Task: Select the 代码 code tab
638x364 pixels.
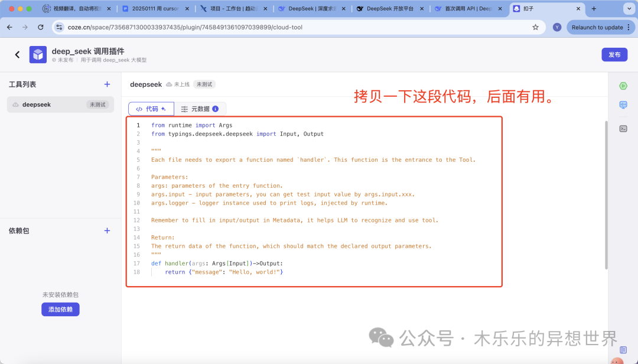Action: point(151,109)
